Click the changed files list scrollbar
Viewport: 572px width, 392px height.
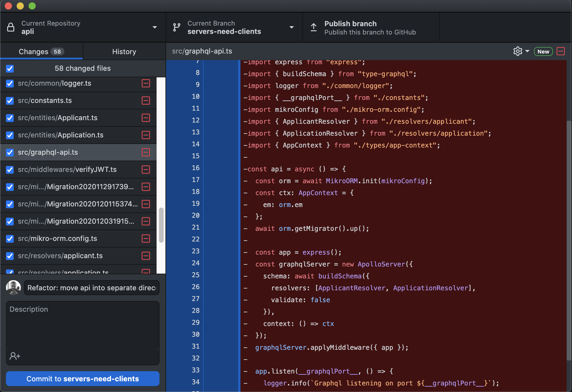161,225
